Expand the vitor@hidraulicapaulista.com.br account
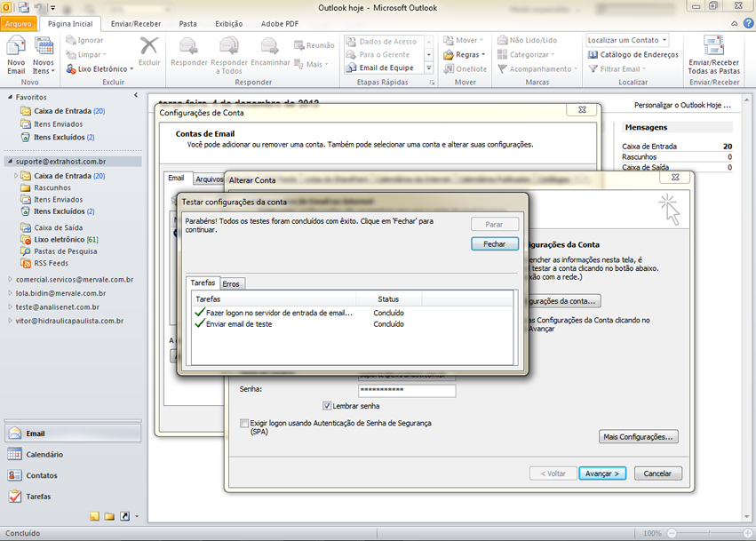This screenshot has width=756, height=541. pos(10,321)
